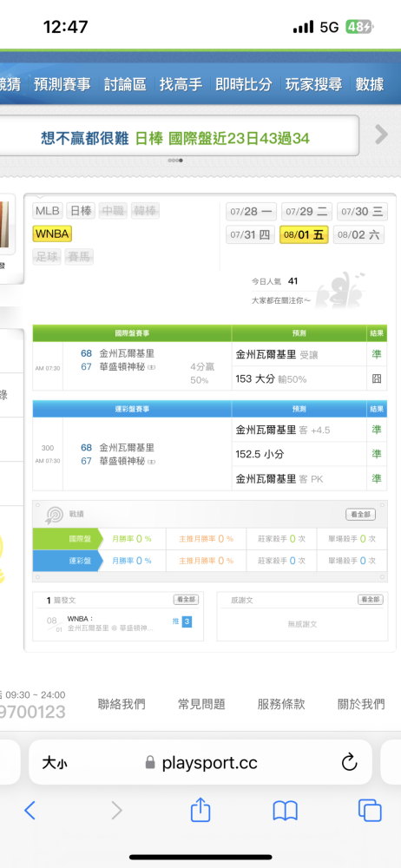Open Safari bookmarks book icon
Viewport: 401px width, 868px height.
point(286,811)
